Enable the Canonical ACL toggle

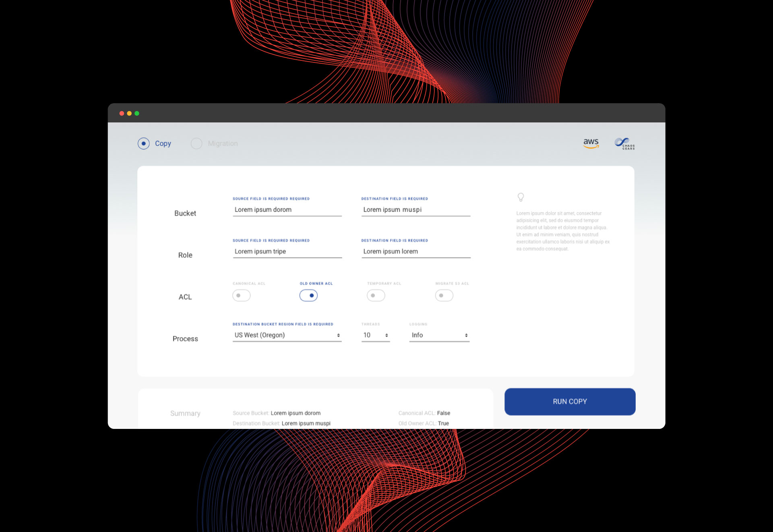pyautogui.click(x=241, y=295)
